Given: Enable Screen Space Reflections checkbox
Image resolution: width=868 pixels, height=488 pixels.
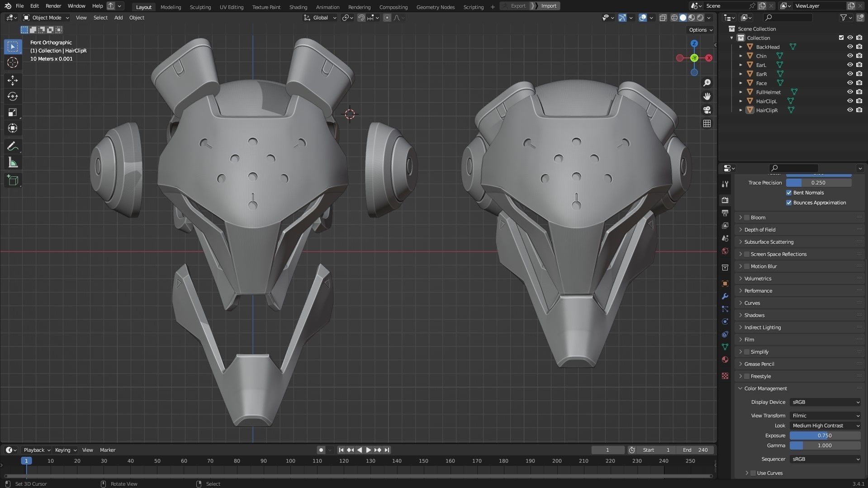Looking at the screenshot, I should [747, 254].
